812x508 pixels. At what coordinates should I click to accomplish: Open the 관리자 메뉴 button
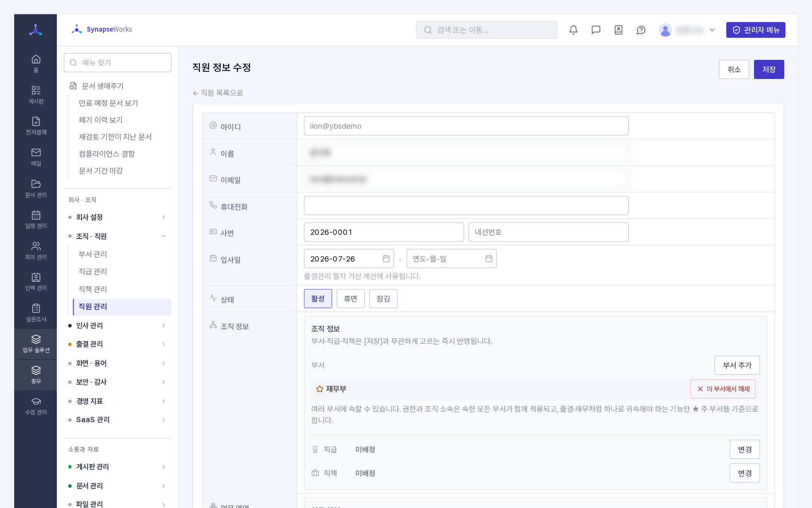click(x=756, y=30)
